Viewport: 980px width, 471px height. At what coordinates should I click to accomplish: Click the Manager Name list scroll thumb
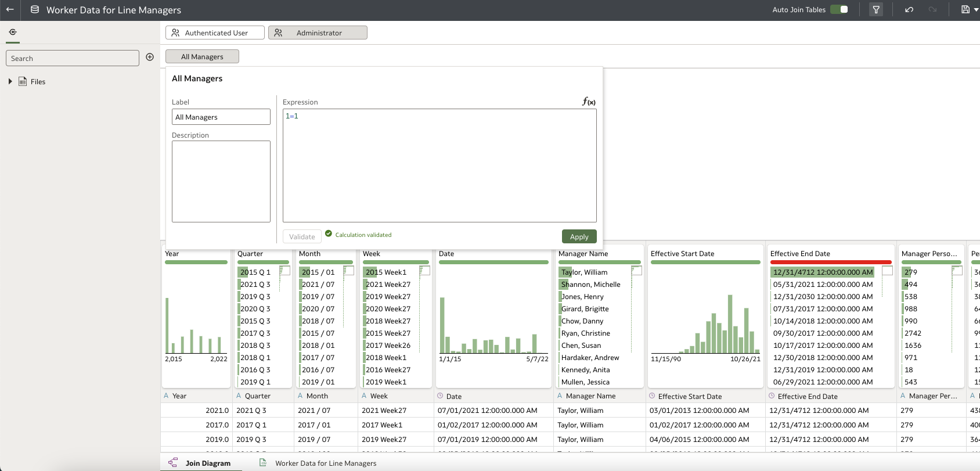click(x=637, y=271)
